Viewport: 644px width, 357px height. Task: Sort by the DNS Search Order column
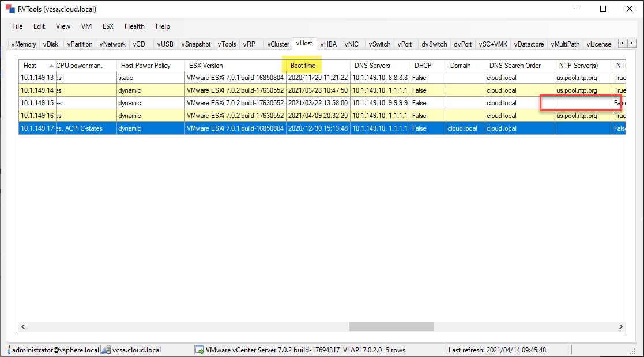tap(519, 66)
